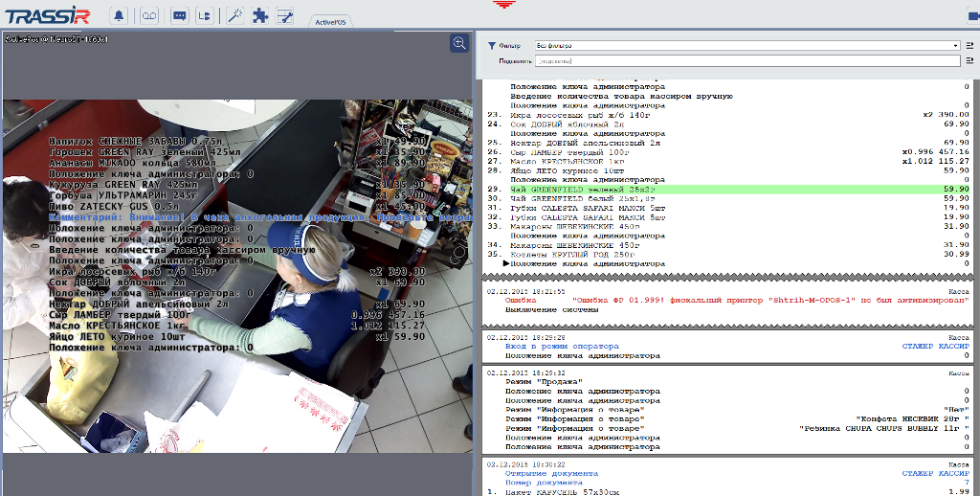
Task: Select row 27 'Масло КРЕСТЬЯНСКОЕ 1кг'
Action: point(728,162)
